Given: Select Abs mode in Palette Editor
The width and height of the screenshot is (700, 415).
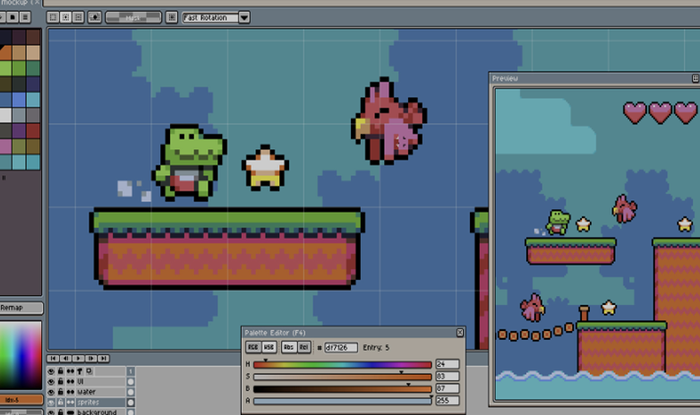Looking at the screenshot, I should 288,347.
